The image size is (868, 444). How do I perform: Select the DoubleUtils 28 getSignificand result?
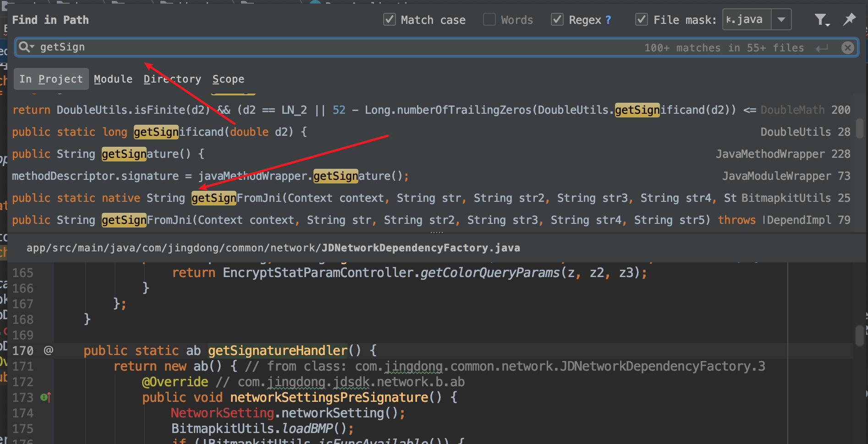tap(431, 132)
